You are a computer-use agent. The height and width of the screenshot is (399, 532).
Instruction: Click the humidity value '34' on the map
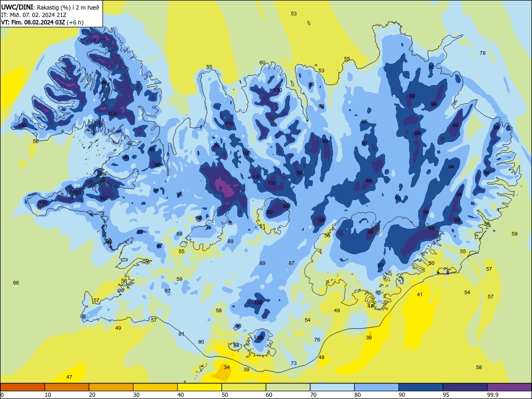click(x=227, y=368)
